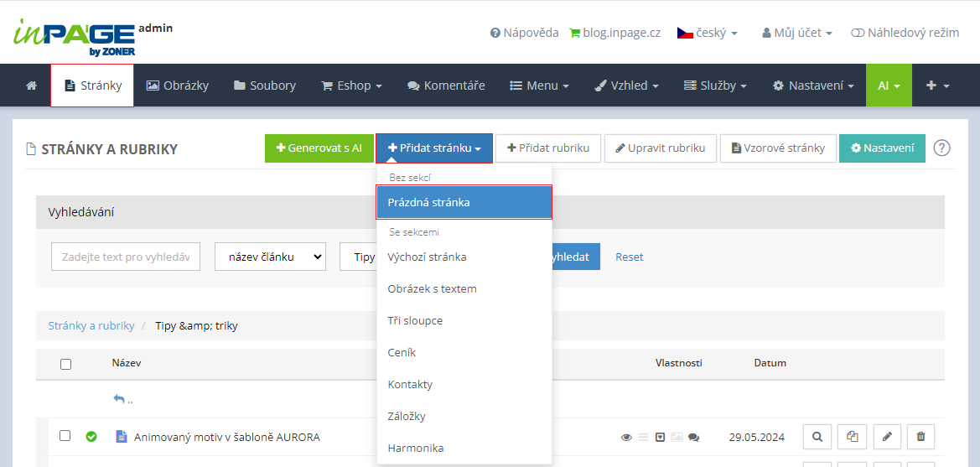The image size is (980, 467).
Task: Click the 'Generovat s AI' button
Action: [x=319, y=148]
